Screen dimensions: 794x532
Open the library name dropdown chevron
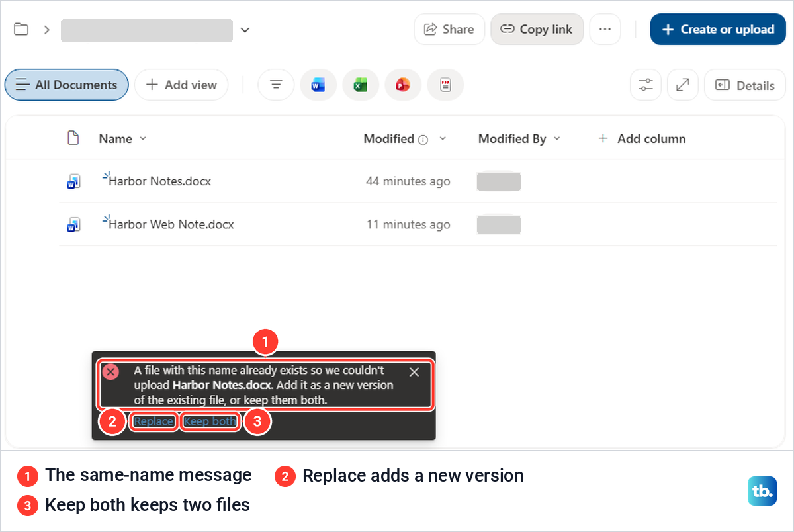(245, 30)
